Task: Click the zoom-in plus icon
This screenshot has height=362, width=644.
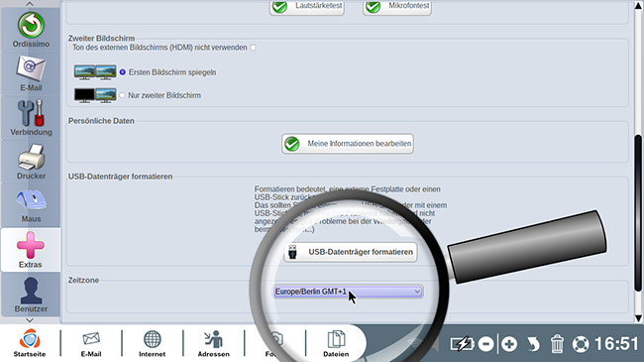Action: point(509,344)
